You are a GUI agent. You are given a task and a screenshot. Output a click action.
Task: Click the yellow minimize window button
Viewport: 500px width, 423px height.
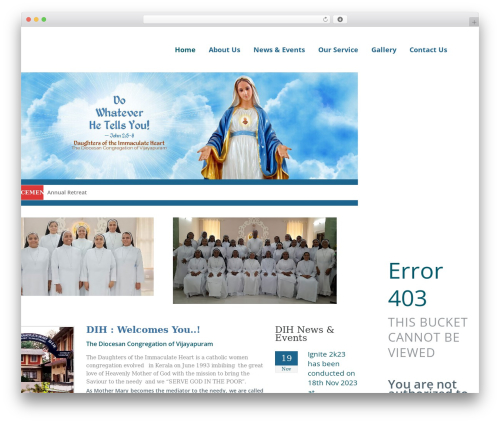click(x=36, y=20)
